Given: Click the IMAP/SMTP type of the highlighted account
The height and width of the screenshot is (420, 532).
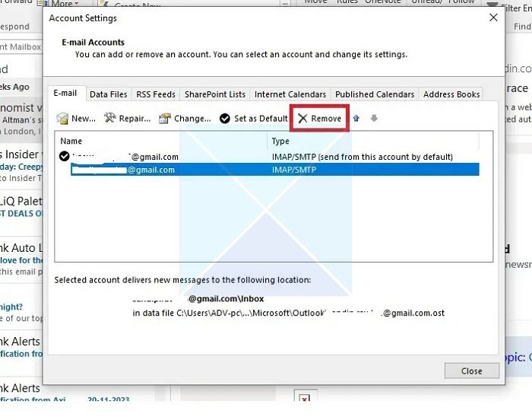Looking at the screenshot, I should click(x=294, y=170).
